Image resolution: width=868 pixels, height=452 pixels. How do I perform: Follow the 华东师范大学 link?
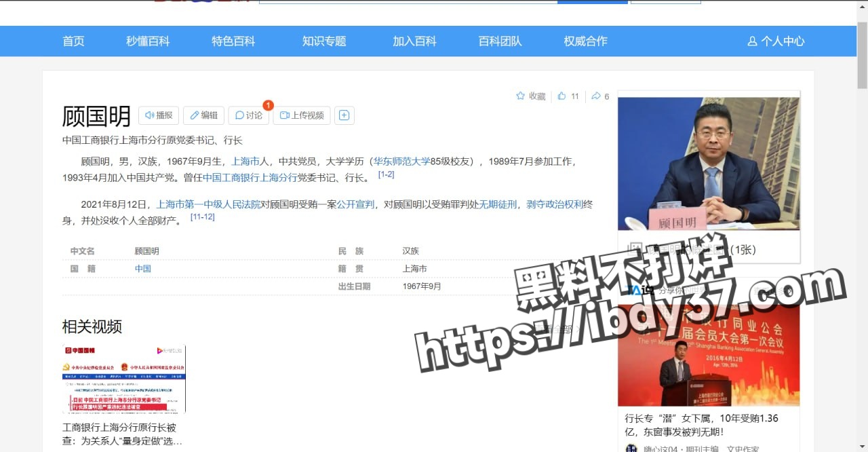(x=401, y=162)
